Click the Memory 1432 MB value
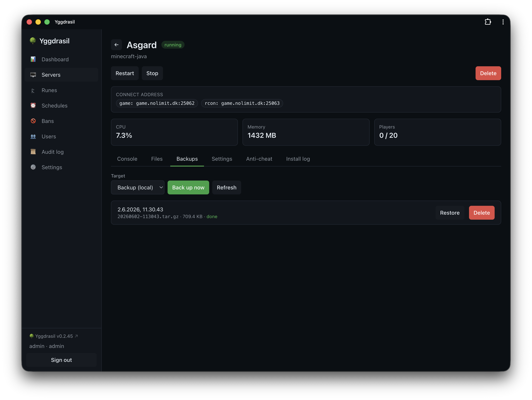This screenshot has height=400, width=532. click(262, 135)
